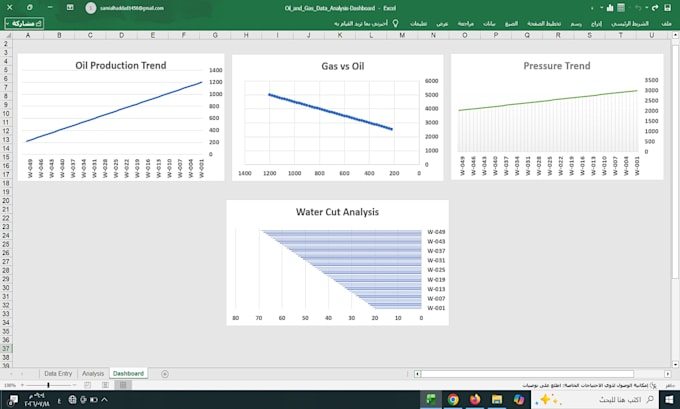
Task: Click the accessibility recommendations status text
Action: (x=585, y=385)
